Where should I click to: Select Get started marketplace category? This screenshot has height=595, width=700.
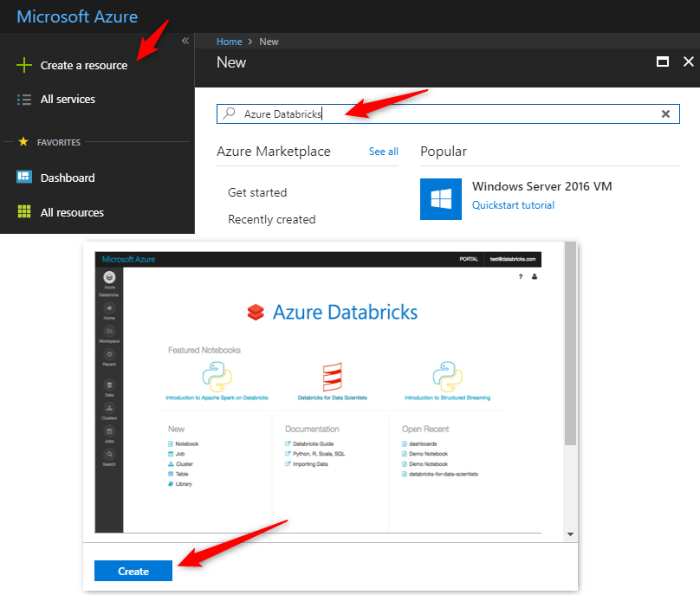coord(257,192)
